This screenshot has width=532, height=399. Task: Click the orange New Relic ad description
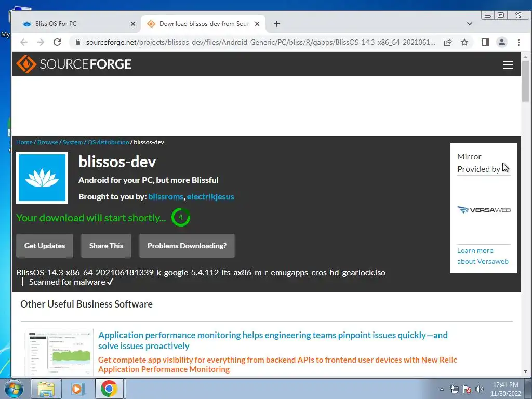277,364
